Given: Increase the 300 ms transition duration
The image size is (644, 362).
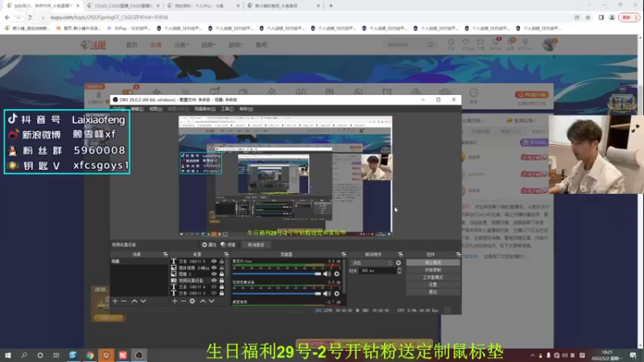Looking at the screenshot, I should tap(399, 269).
